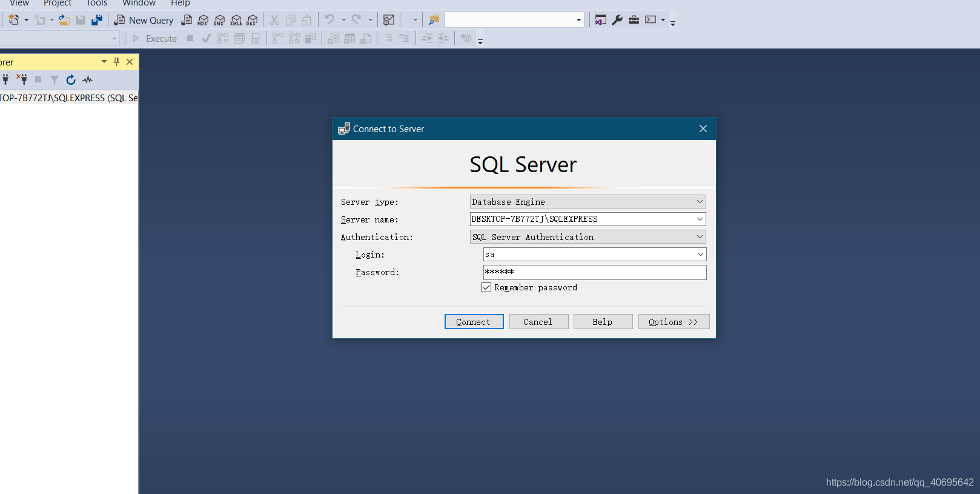This screenshot has width=980, height=494.
Task: Click the Cancel Executing Query stop icon
Action: coord(190,38)
